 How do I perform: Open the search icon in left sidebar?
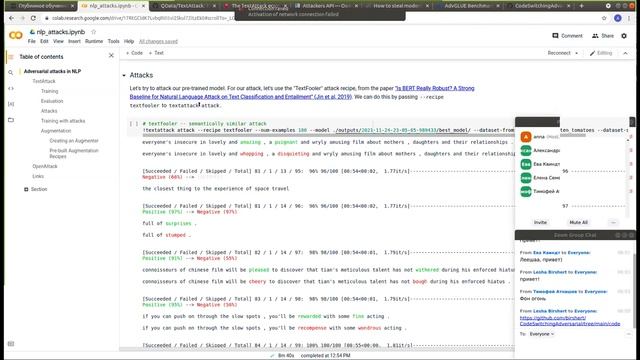(11, 73)
